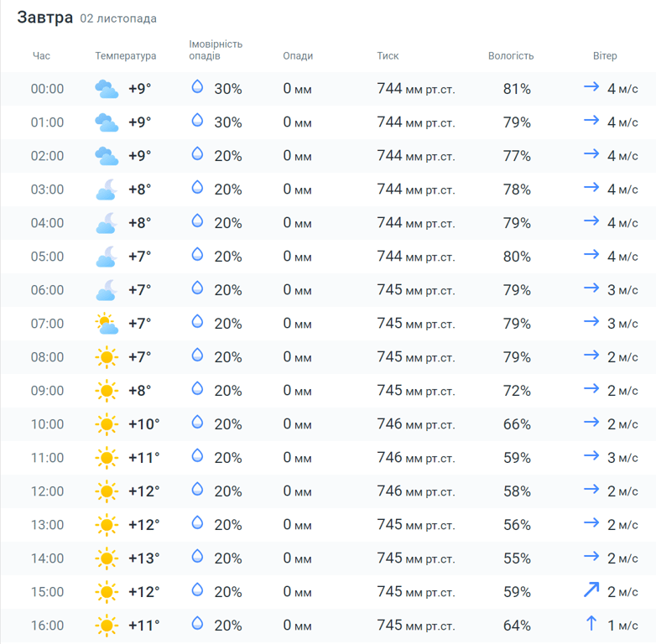656x644 pixels.
Task: Click the partly sunny icon at 07:00
Action: click(106, 324)
